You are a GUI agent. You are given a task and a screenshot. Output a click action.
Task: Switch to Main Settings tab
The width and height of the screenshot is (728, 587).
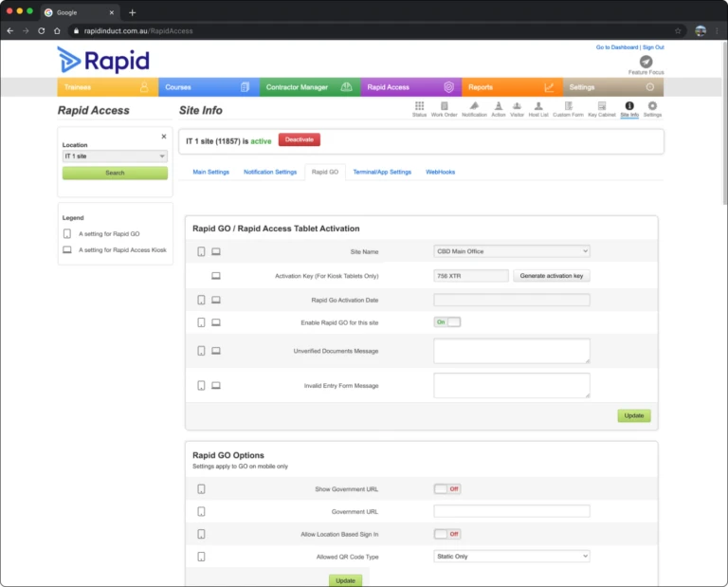point(210,172)
